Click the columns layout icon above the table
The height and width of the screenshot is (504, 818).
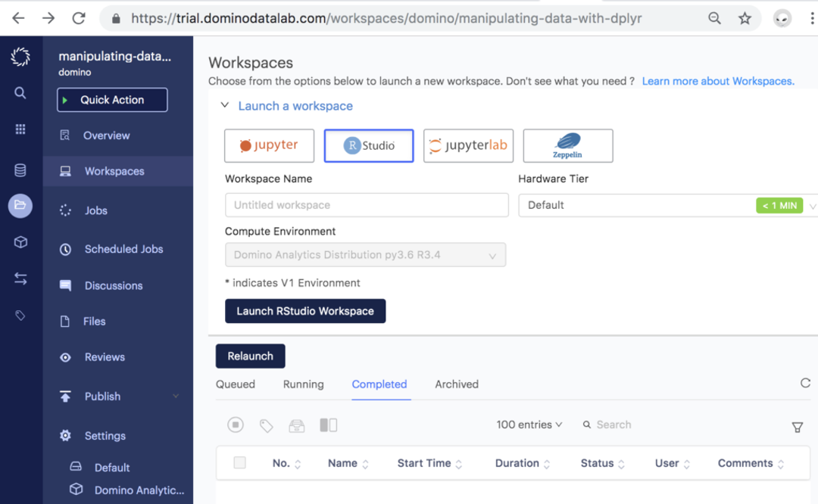[328, 425]
